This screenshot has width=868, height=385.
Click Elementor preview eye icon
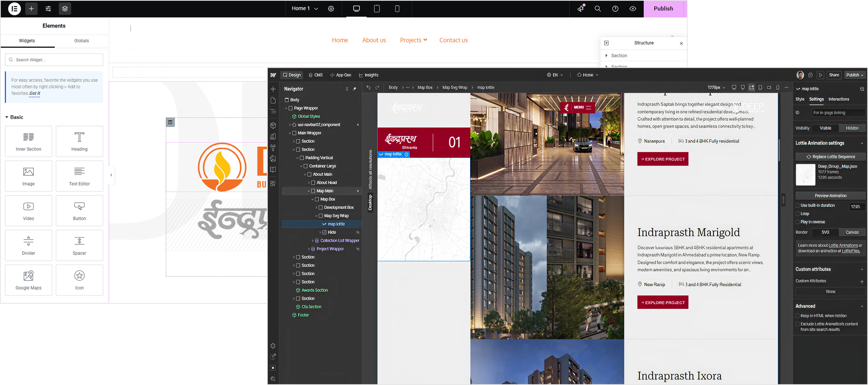pyautogui.click(x=633, y=9)
